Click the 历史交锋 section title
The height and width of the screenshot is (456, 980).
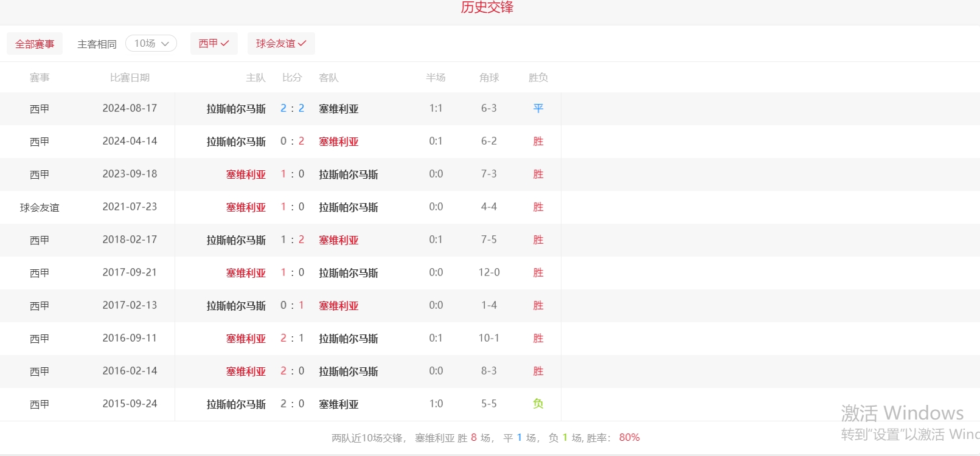487,7
